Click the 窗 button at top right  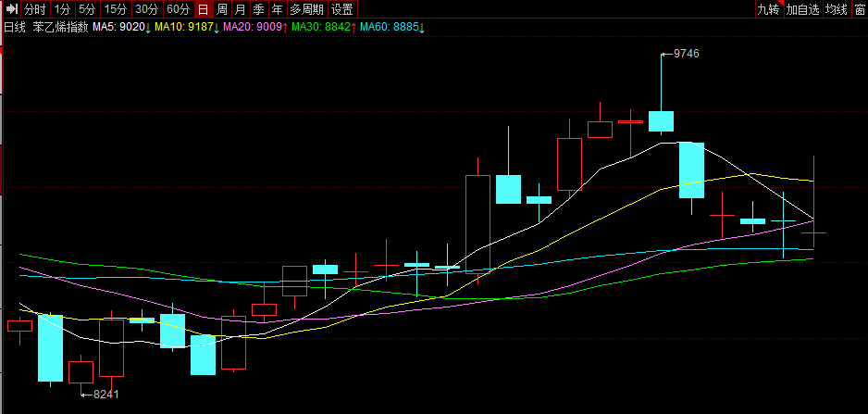click(859, 9)
